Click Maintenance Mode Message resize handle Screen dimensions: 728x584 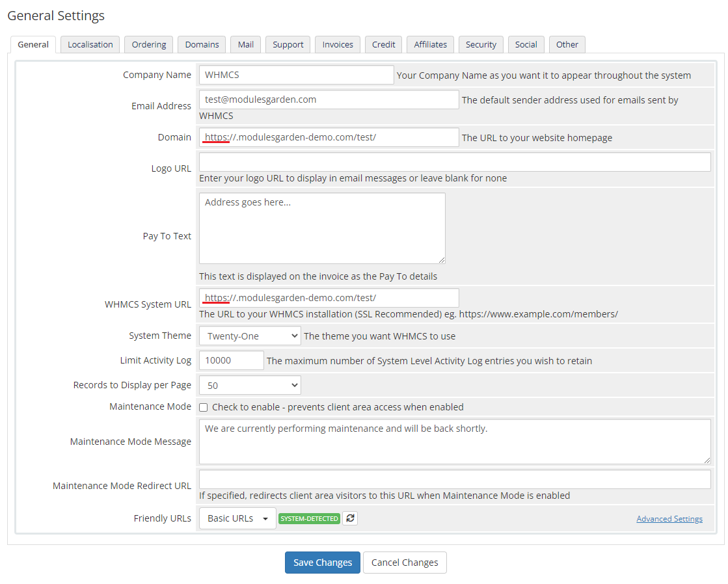tap(707, 460)
